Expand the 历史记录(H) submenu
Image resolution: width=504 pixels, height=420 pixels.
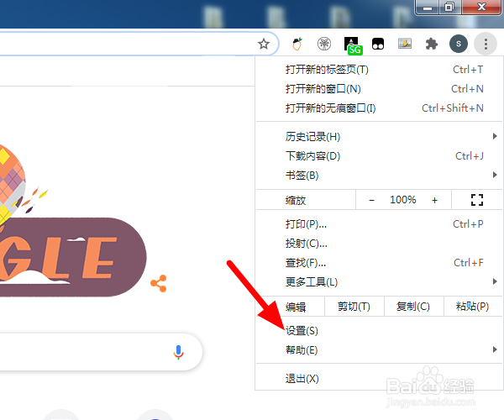pyautogui.click(x=380, y=137)
